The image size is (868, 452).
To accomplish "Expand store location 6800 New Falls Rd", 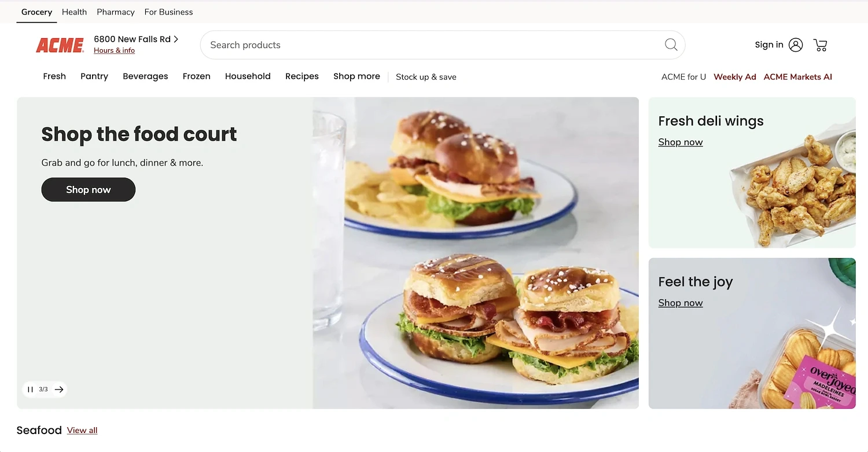I will tap(136, 39).
